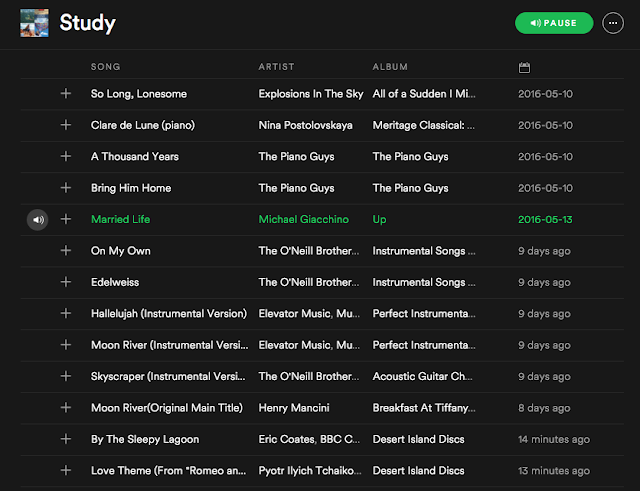This screenshot has width=640, height=491.
Task: Open album All of a Sudden I Mi...
Action: click(x=424, y=94)
